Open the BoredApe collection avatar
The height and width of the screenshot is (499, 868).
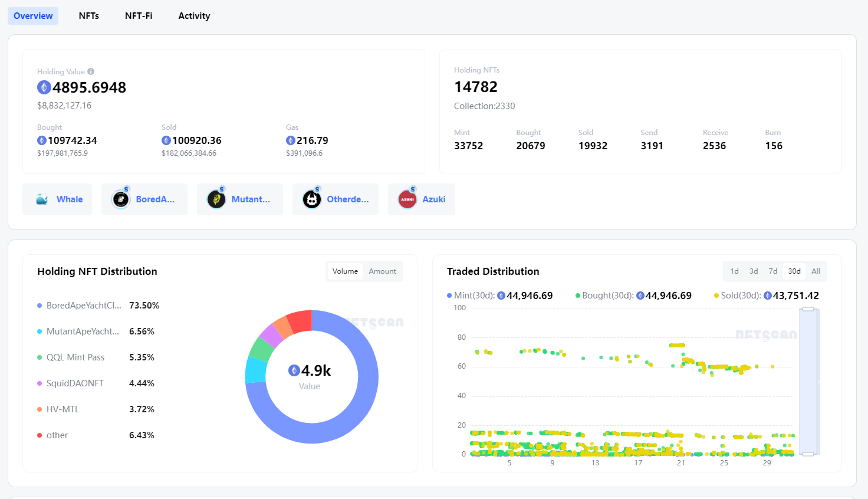(121, 199)
